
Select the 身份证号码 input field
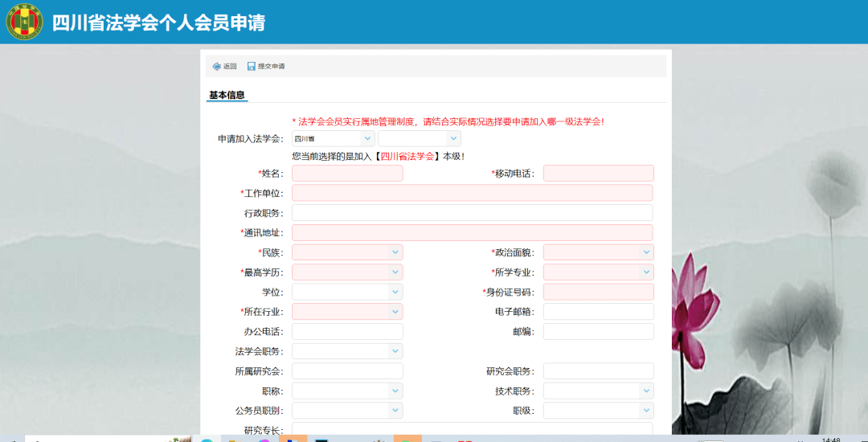pos(598,292)
